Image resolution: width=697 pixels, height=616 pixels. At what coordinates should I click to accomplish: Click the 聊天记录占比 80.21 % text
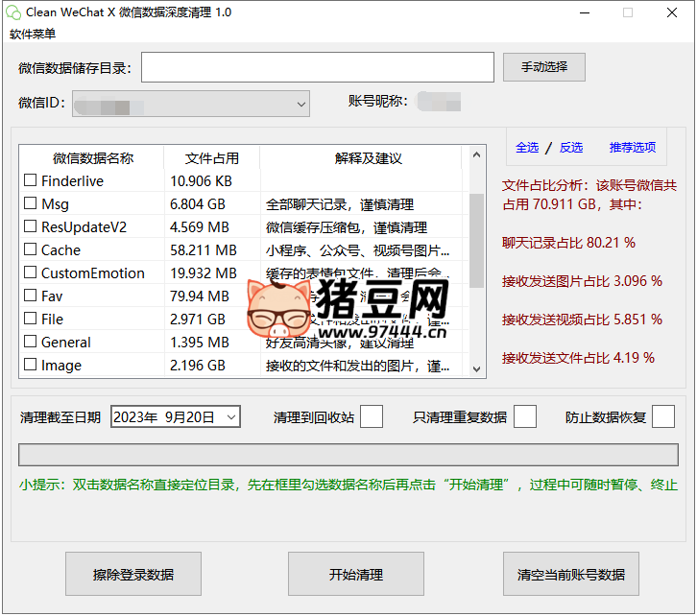568,243
